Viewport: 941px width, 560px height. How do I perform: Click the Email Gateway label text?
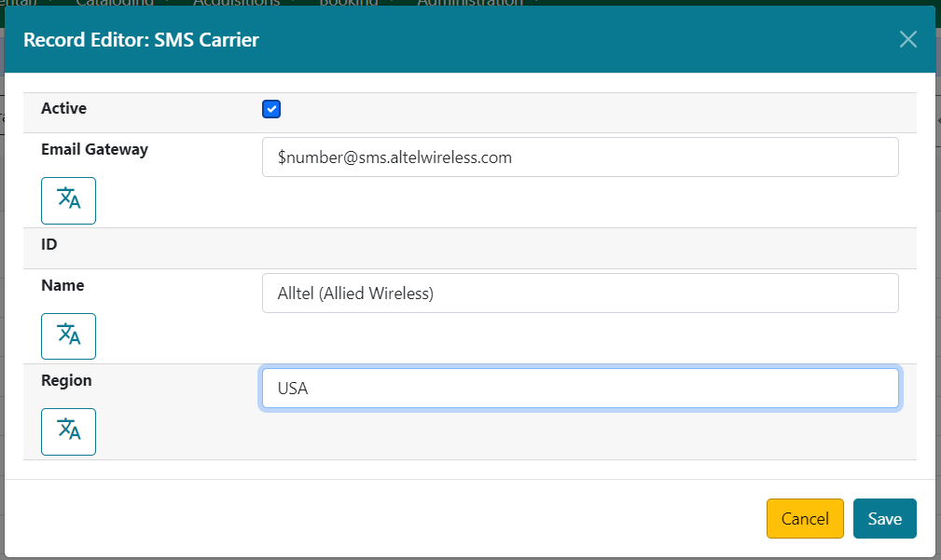click(94, 149)
